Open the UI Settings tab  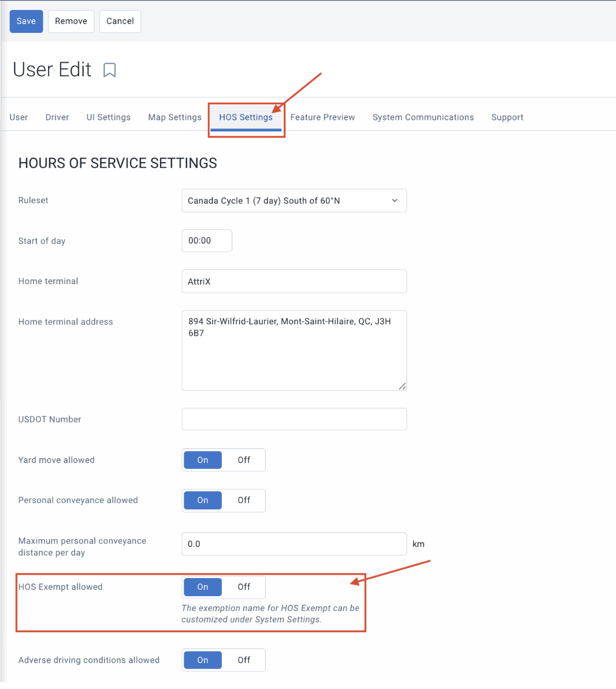109,117
